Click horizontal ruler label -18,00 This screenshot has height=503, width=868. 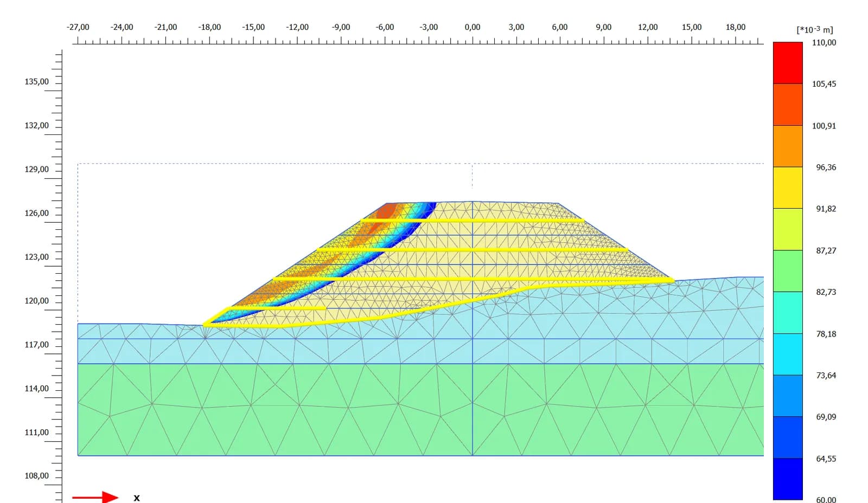209,27
